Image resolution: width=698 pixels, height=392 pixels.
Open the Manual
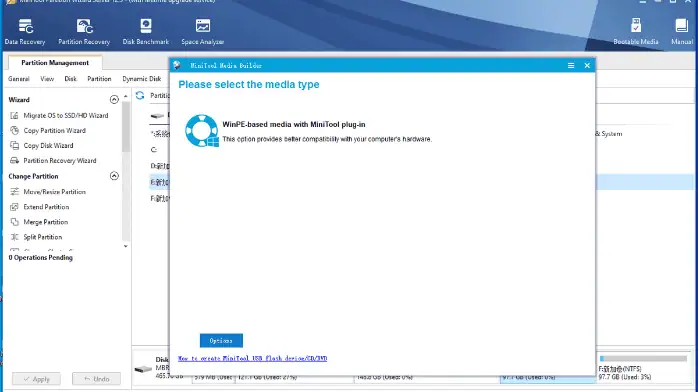(682, 31)
